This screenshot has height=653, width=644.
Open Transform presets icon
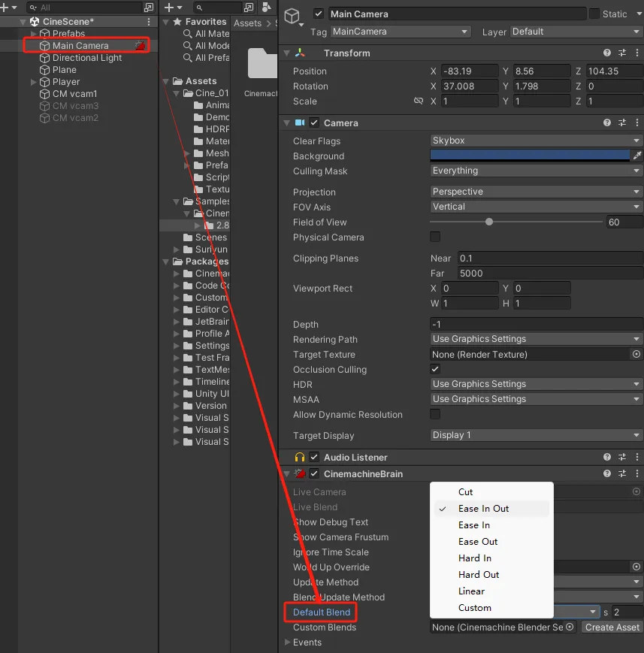(x=622, y=53)
